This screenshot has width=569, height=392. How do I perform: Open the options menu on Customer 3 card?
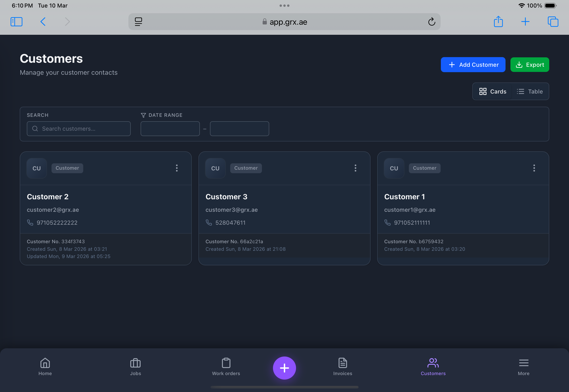[355, 168]
